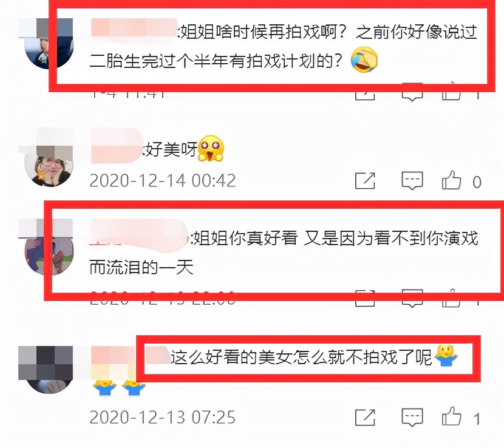
Task: Reply to the 而流泪的一天 comment
Action: tap(412, 299)
